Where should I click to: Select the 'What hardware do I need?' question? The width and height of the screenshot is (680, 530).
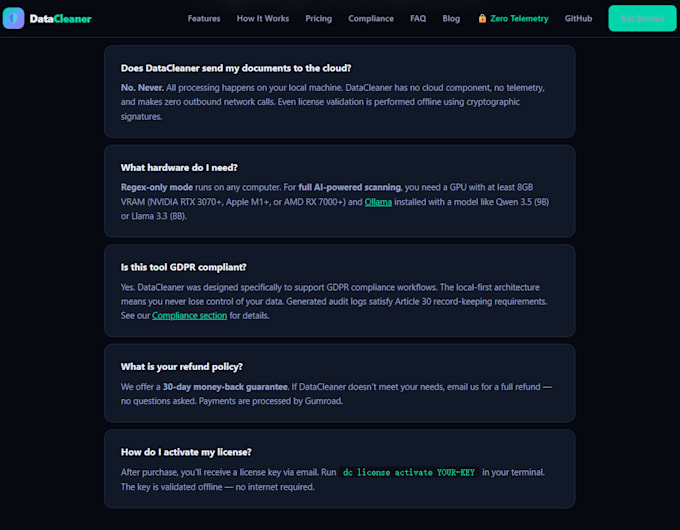[x=179, y=167]
